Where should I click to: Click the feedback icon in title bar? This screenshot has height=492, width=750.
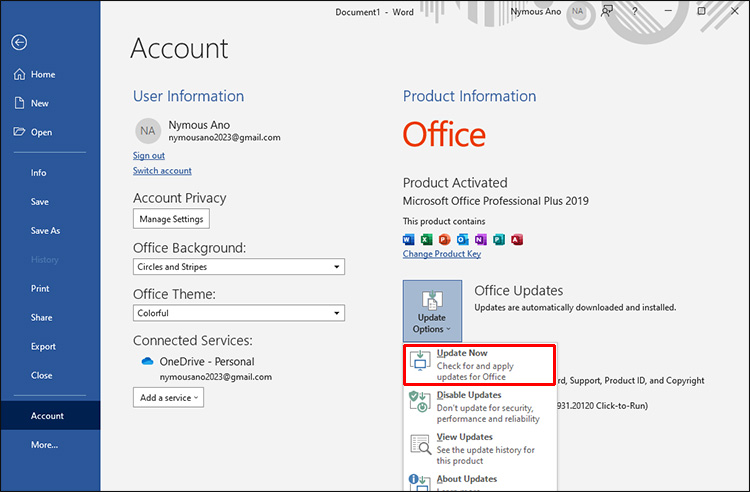coord(607,11)
